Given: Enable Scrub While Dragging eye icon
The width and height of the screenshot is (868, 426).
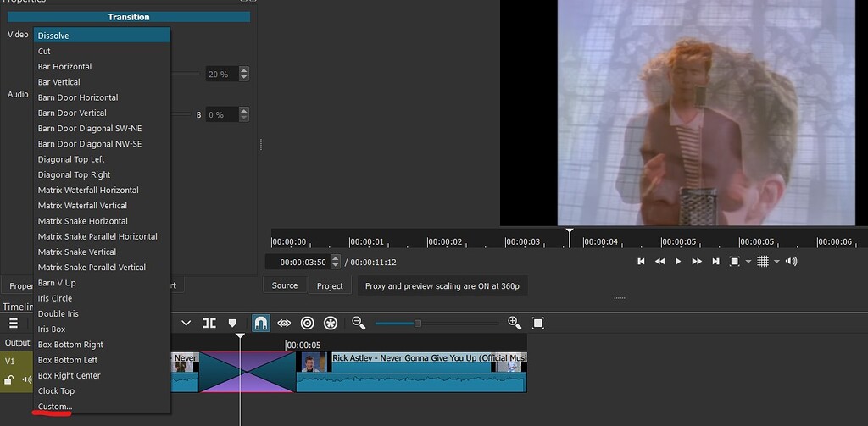Looking at the screenshot, I should click(284, 323).
